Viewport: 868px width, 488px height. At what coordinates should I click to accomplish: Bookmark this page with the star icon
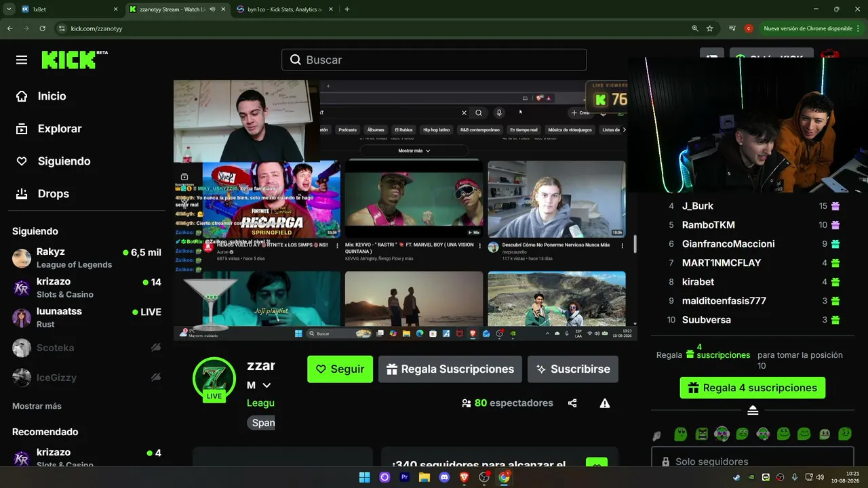pyautogui.click(x=710, y=28)
